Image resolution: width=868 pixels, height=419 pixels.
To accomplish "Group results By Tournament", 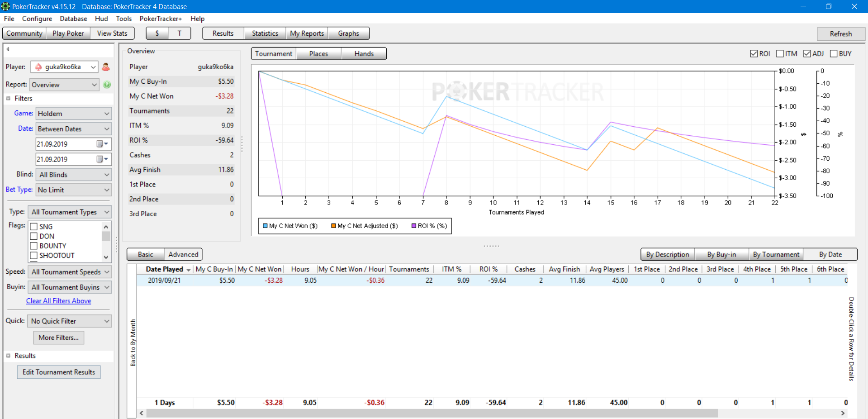I will tap(776, 255).
